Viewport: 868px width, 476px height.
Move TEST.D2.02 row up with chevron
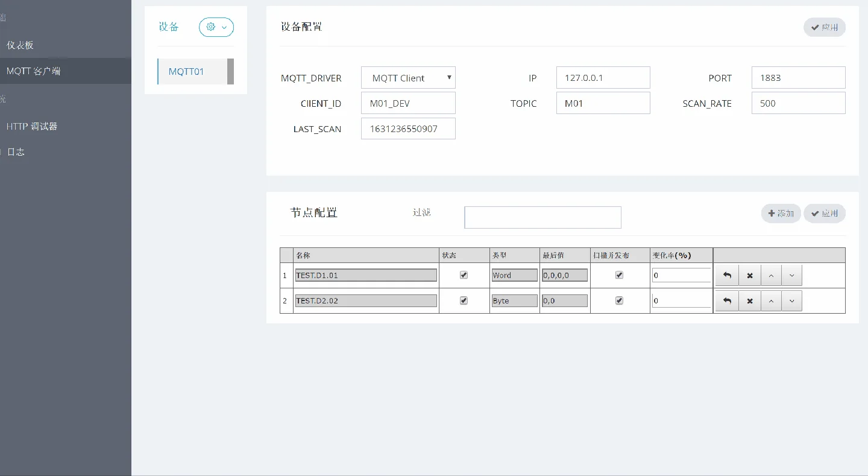coord(771,300)
